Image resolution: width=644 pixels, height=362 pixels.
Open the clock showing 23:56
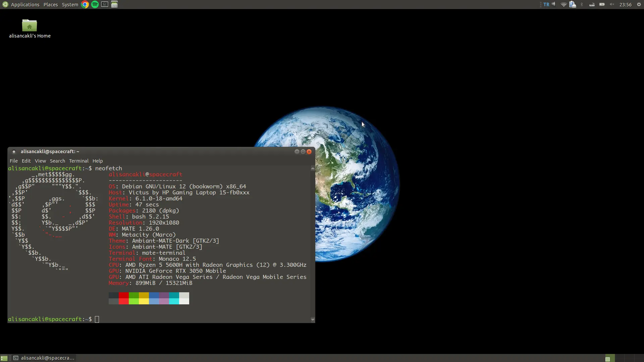(626, 5)
